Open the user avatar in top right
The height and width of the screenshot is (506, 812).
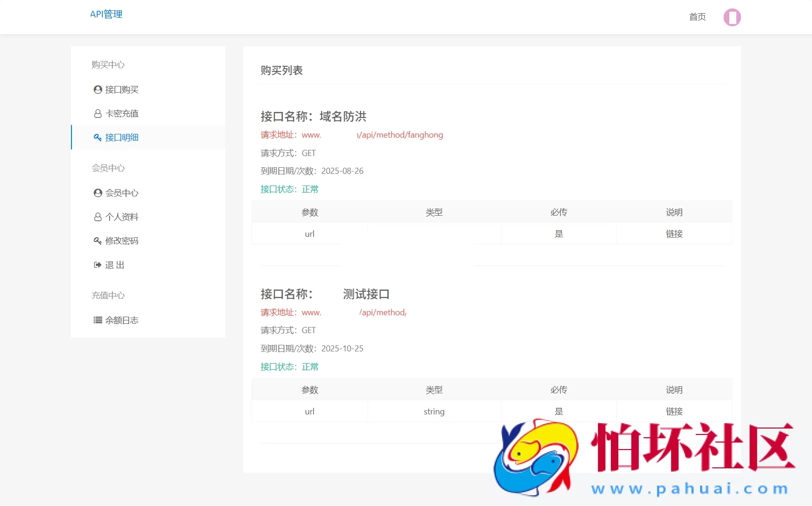tap(732, 17)
